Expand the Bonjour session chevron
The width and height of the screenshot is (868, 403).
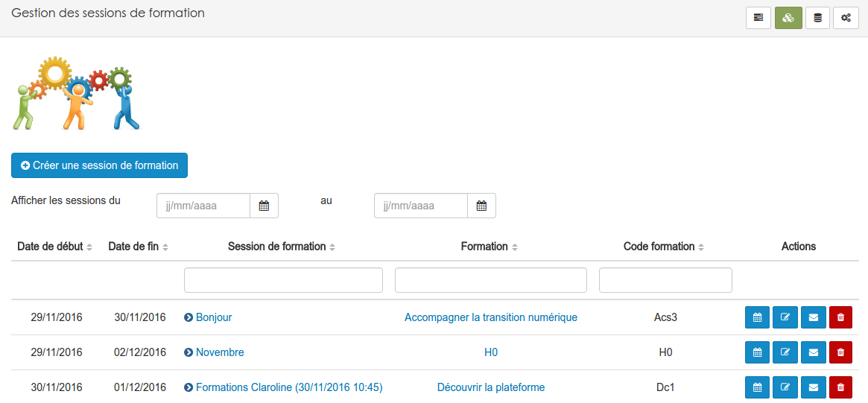click(189, 318)
